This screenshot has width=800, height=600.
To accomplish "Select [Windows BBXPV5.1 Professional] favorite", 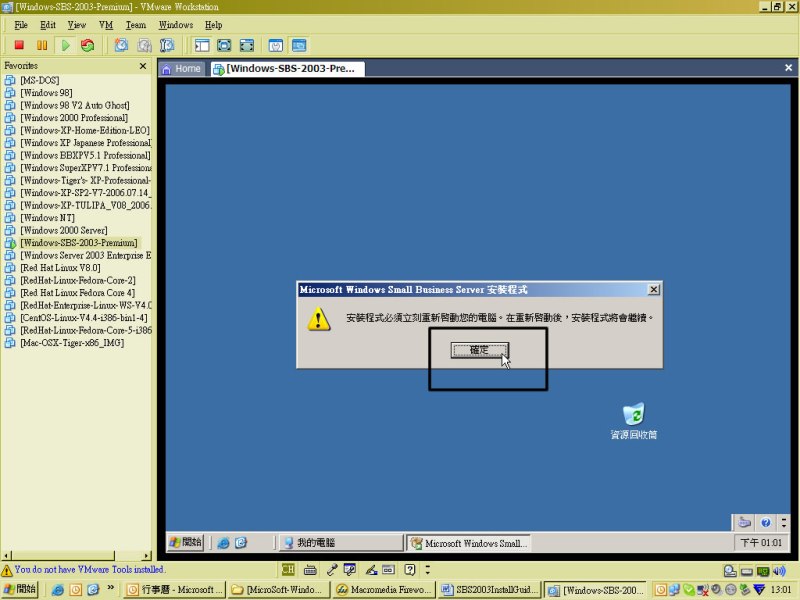I will click(85, 155).
